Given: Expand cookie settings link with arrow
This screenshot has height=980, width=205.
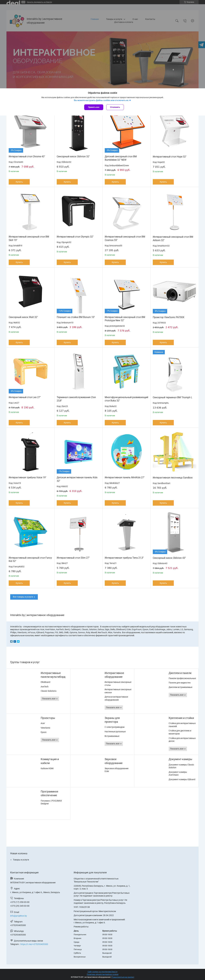Looking at the screenshot, I should pyautogui.click(x=102, y=100).
